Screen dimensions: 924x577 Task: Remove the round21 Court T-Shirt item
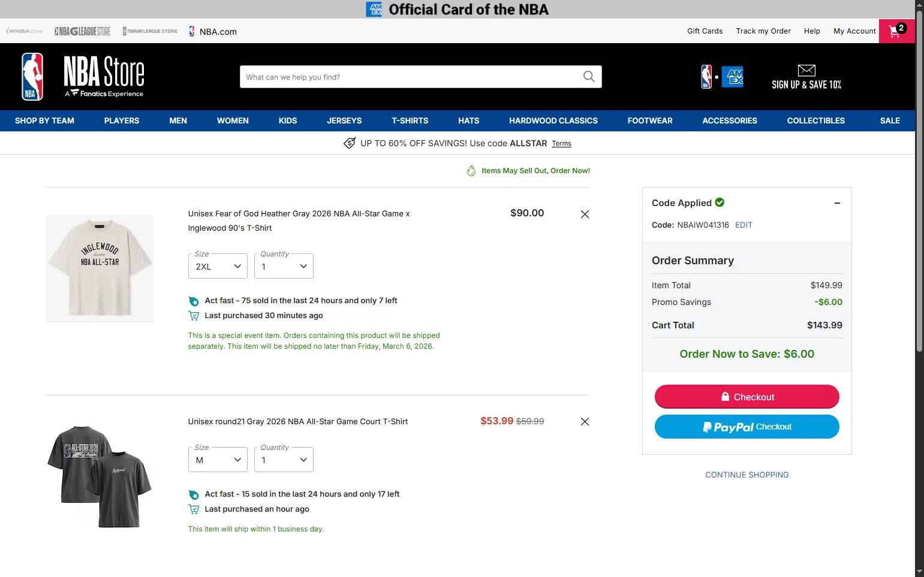click(x=585, y=421)
